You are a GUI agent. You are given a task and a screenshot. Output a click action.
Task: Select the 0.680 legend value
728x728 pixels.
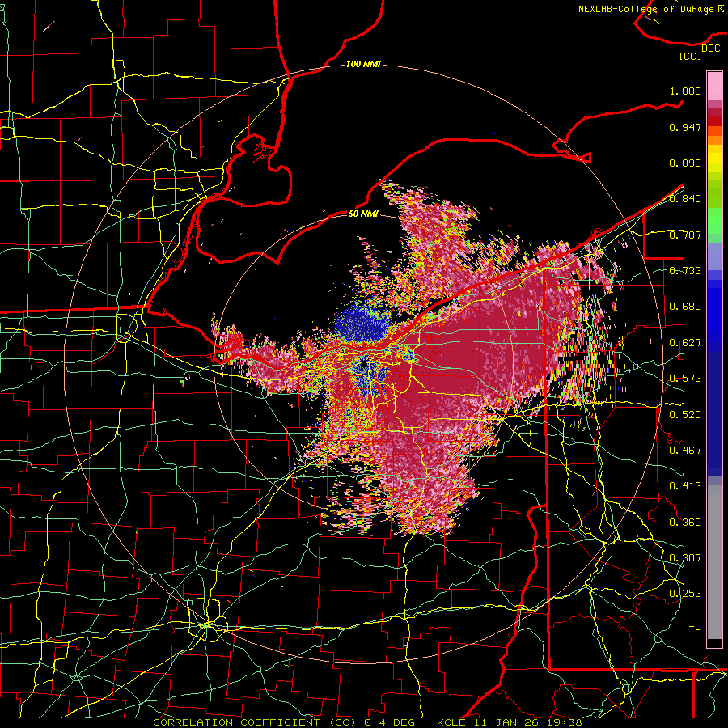click(685, 307)
